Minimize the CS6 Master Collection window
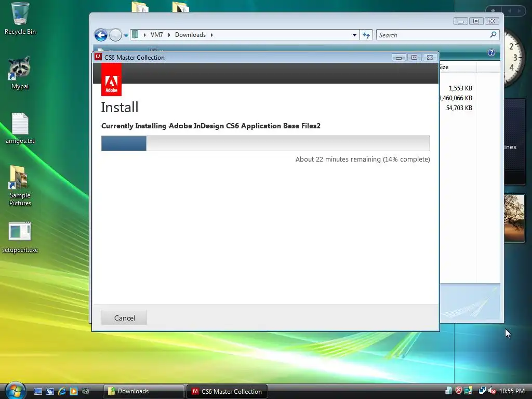 tap(398, 57)
